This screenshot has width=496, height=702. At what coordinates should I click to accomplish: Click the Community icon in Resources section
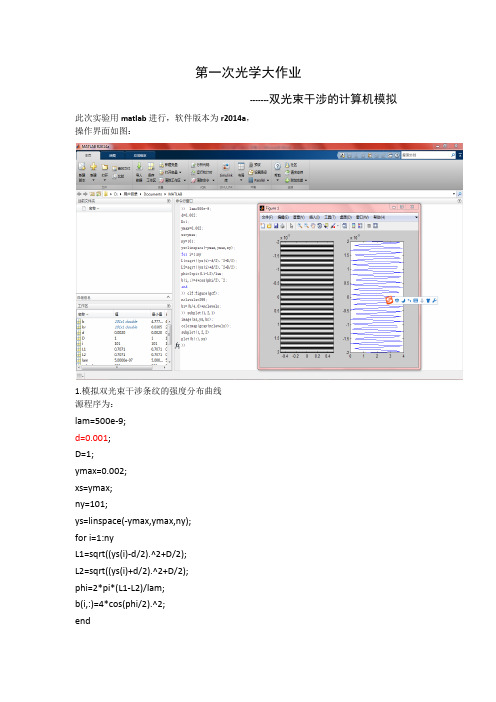click(287, 165)
